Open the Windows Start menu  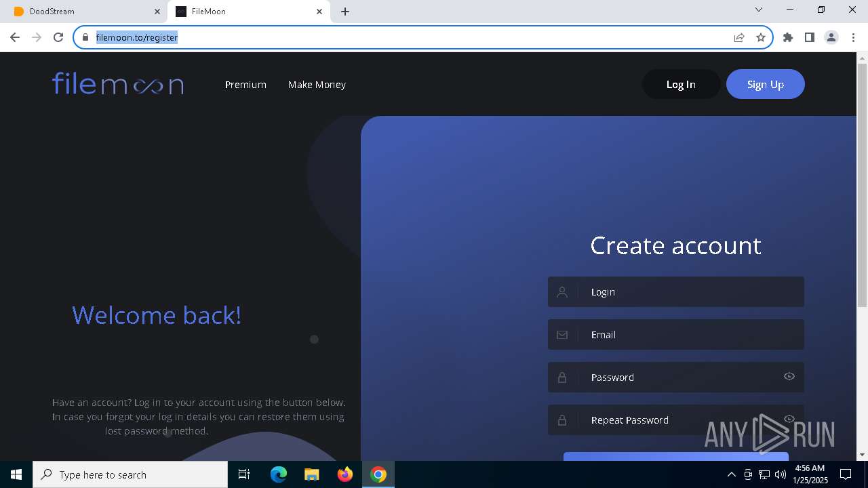[16, 474]
